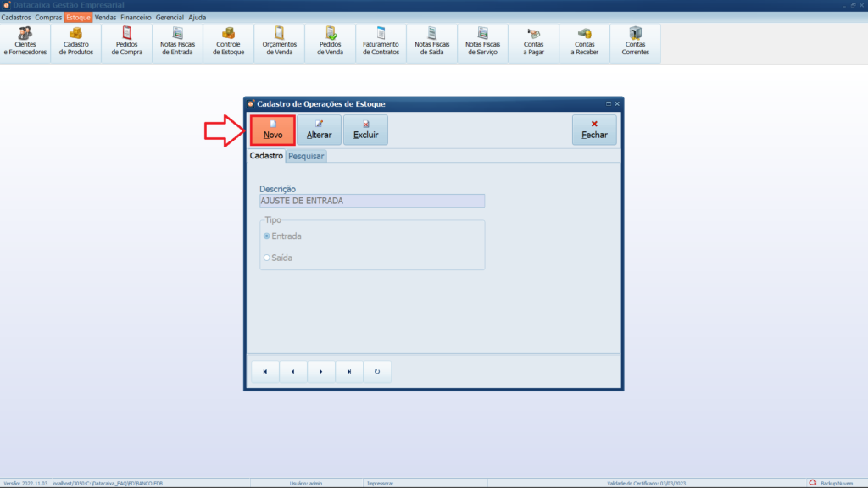Click the Novo button
The image size is (868, 488).
pyautogui.click(x=273, y=130)
